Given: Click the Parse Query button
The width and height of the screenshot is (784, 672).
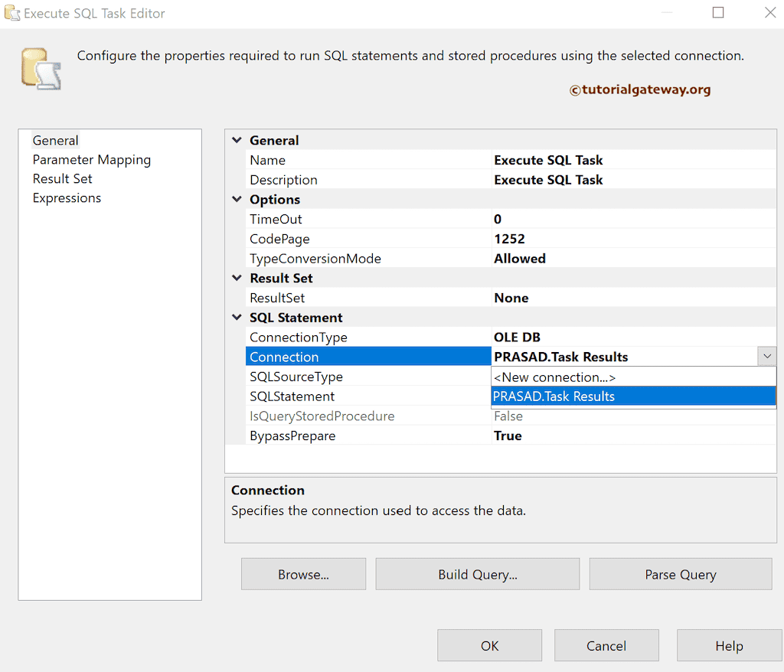Looking at the screenshot, I should point(680,574).
